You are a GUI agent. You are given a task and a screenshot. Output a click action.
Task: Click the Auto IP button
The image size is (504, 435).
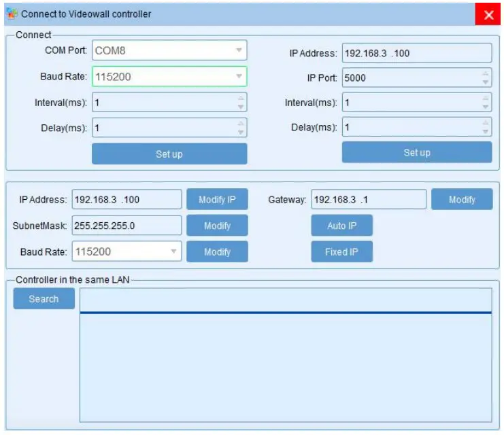tap(342, 226)
